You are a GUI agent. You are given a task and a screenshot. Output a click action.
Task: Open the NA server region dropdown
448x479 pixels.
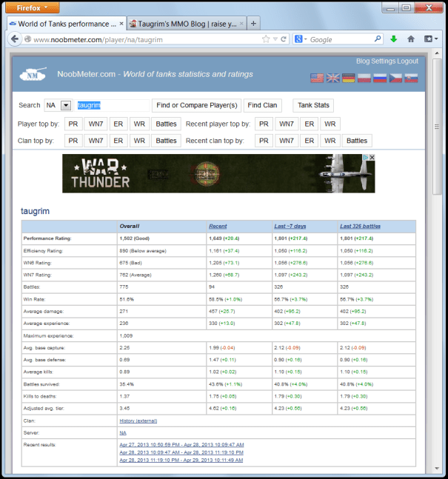(66, 105)
